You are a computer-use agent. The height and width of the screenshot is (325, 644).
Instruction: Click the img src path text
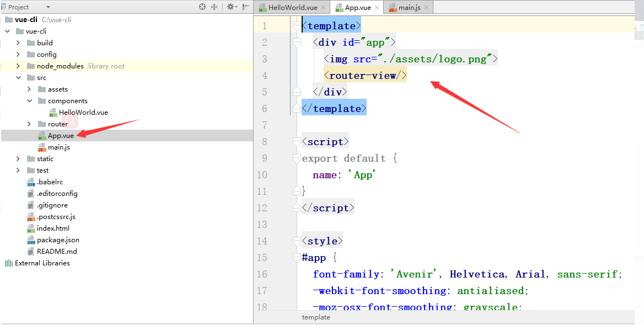click(x=435, y=59)
